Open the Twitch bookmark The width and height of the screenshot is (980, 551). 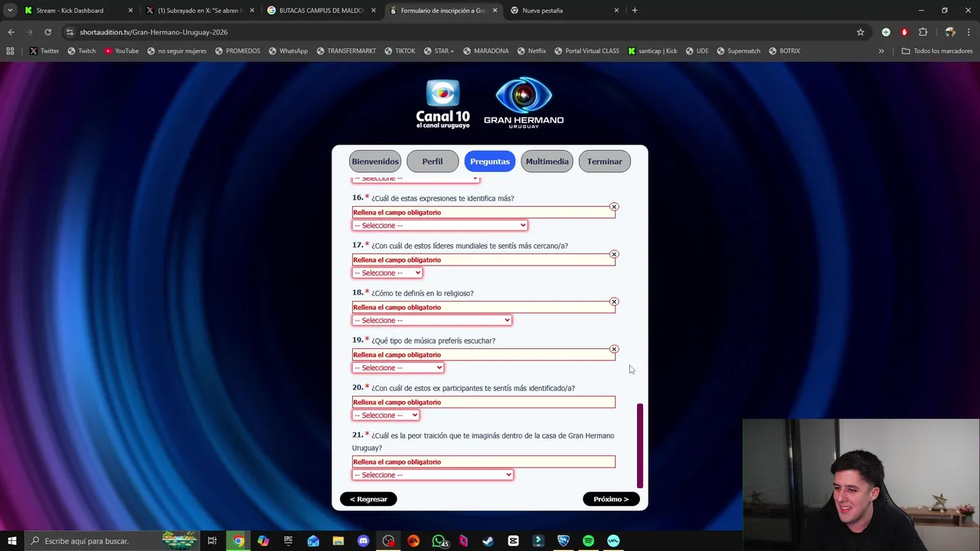coord(81,51)
